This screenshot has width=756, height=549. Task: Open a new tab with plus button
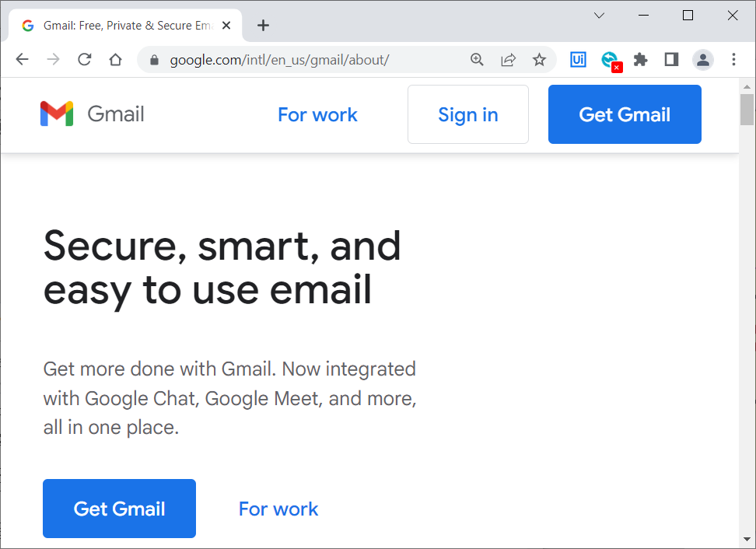pos(263,26)
